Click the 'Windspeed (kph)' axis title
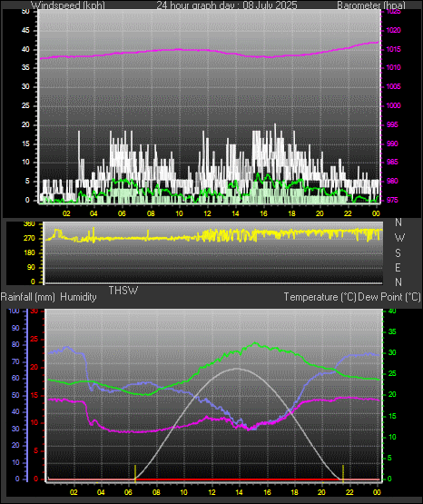Viewport: 423px width, 504px height. pyautogui.click(x=68, y=5)
